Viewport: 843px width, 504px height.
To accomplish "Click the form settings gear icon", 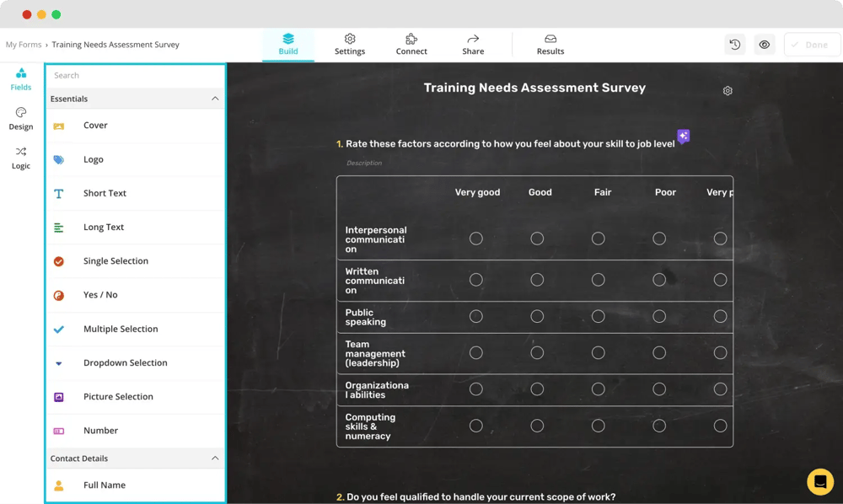I will [728, 91].
